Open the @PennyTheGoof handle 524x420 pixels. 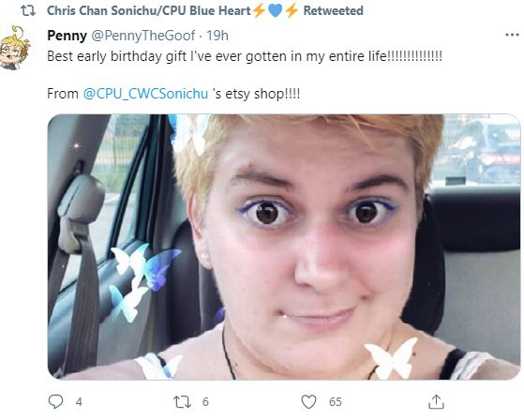coord(143,36)
